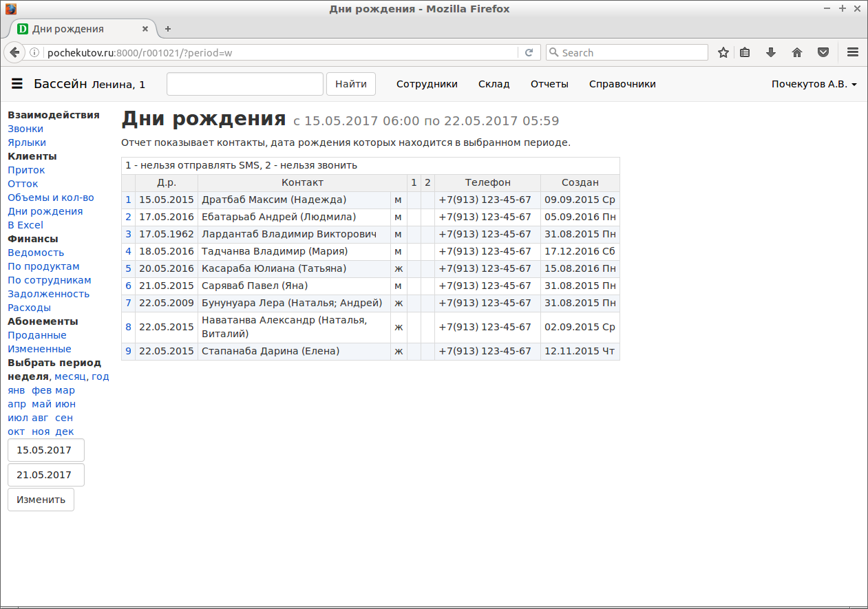Open the Отток report link
868x609 pixels.
point(23,184)
